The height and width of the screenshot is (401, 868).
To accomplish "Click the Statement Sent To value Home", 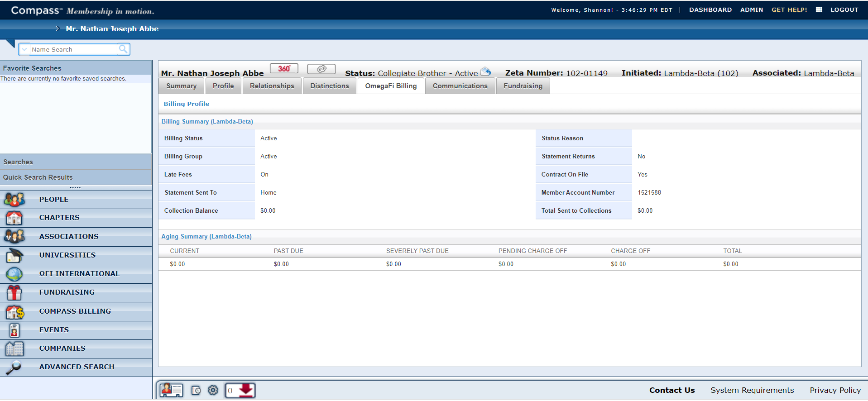I will [269, 192].
